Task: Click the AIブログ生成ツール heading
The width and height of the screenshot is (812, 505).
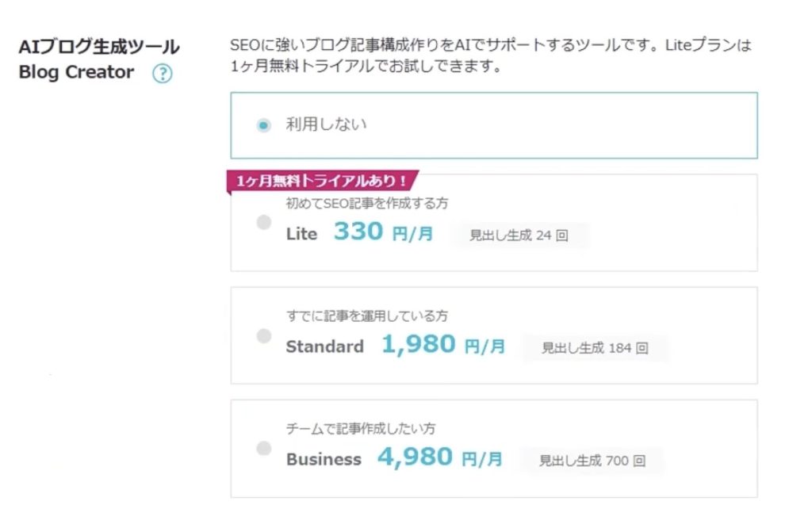Action: pos(99,47)
